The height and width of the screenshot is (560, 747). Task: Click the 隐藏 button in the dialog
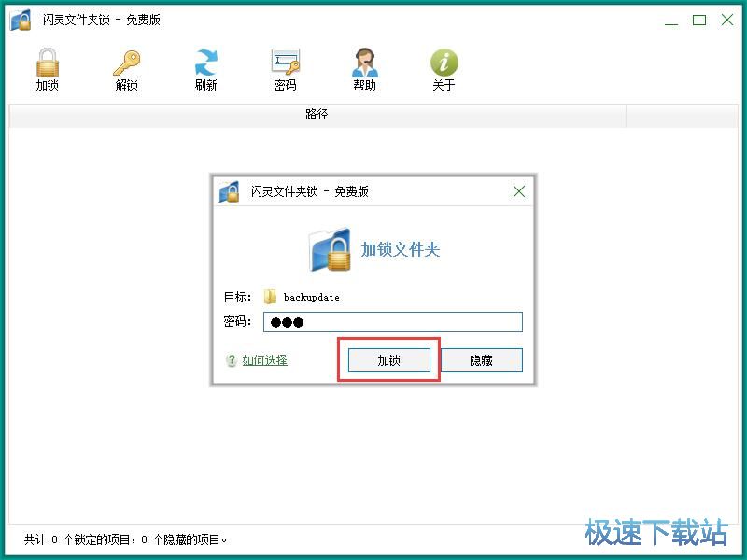pyautogui.click(x=481, y=360)
